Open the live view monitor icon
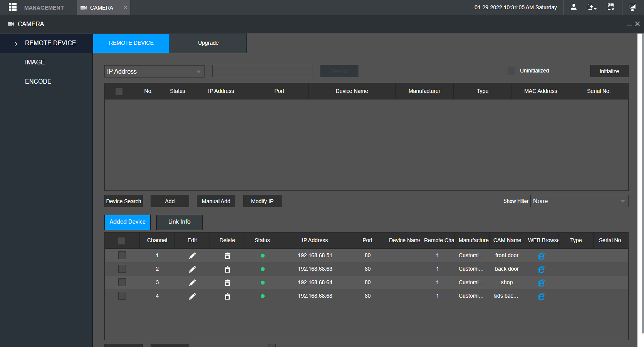 (x=632, y=7)
